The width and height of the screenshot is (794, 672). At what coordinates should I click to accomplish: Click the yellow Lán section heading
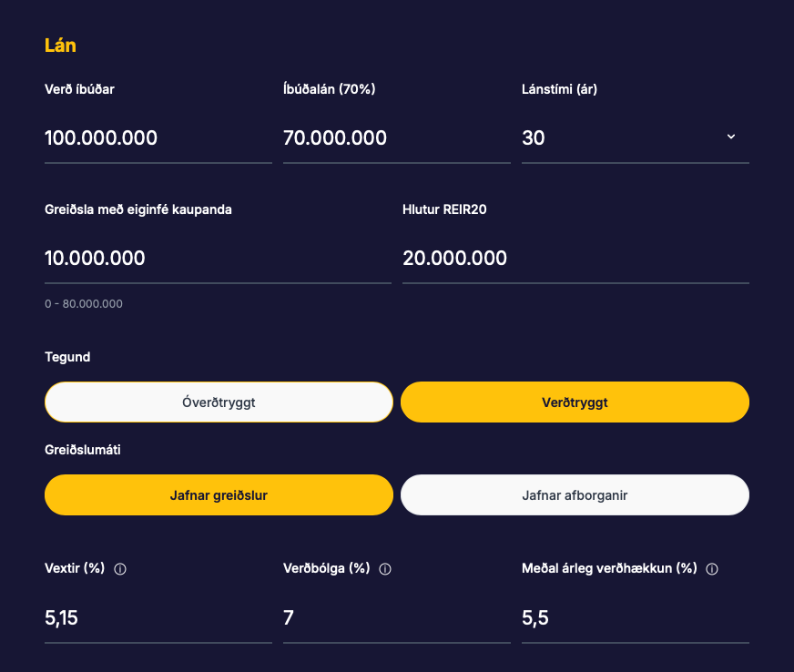coord(60,46)
